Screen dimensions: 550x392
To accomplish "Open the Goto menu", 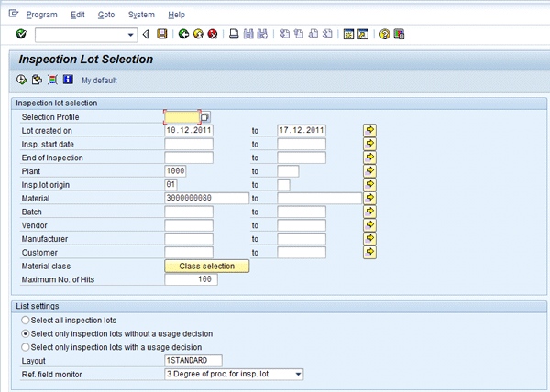I will click(106, 15).
